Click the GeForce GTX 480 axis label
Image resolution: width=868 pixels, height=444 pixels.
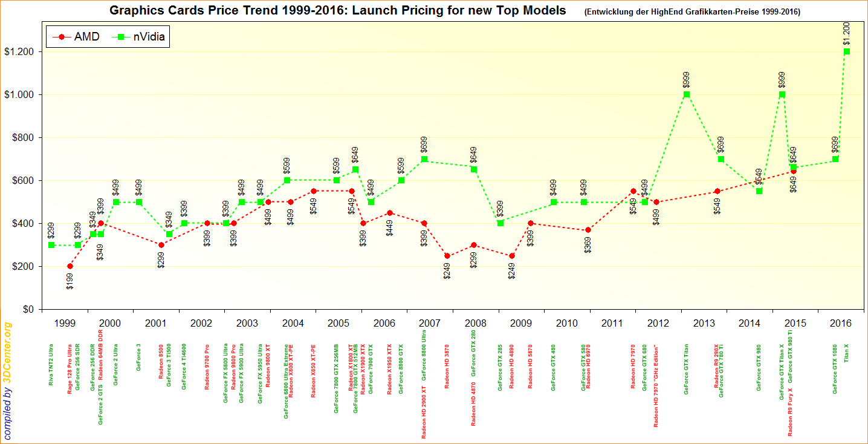click(553, 368)
